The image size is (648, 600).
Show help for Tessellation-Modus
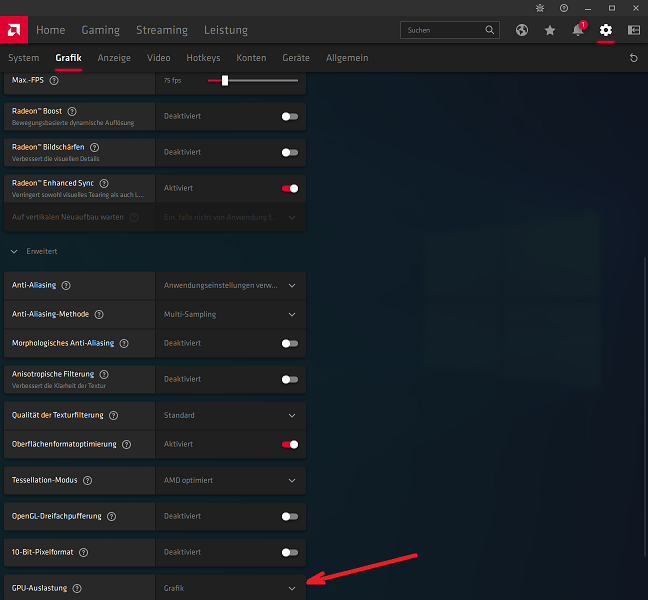(87, 480)
